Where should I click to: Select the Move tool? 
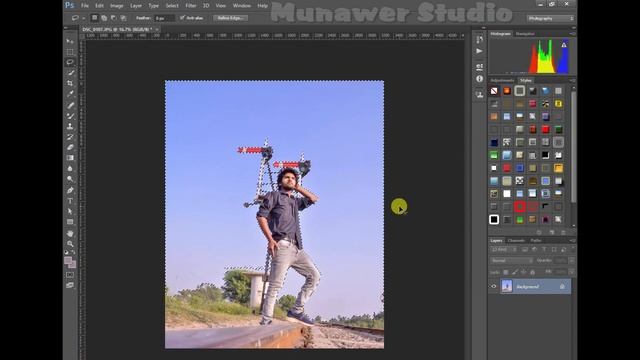pos(70,41)
